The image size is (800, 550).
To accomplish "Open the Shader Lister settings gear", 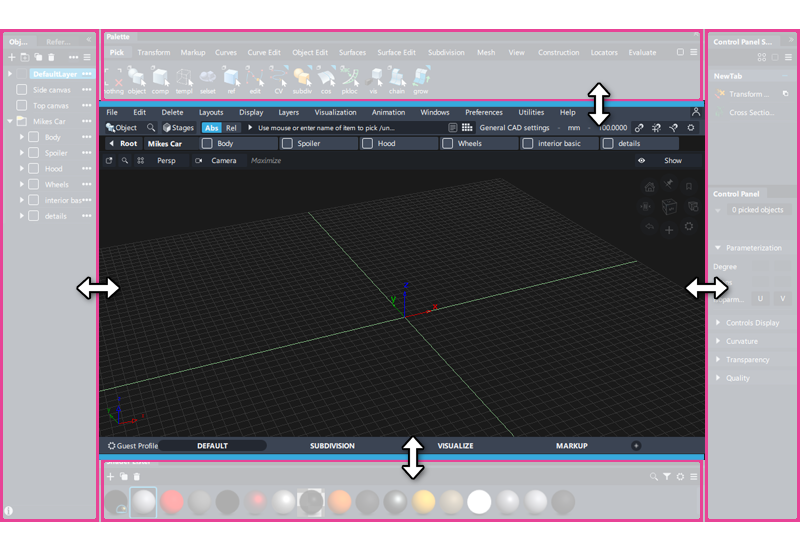I will pyautogui.click(x=680, y=477).
